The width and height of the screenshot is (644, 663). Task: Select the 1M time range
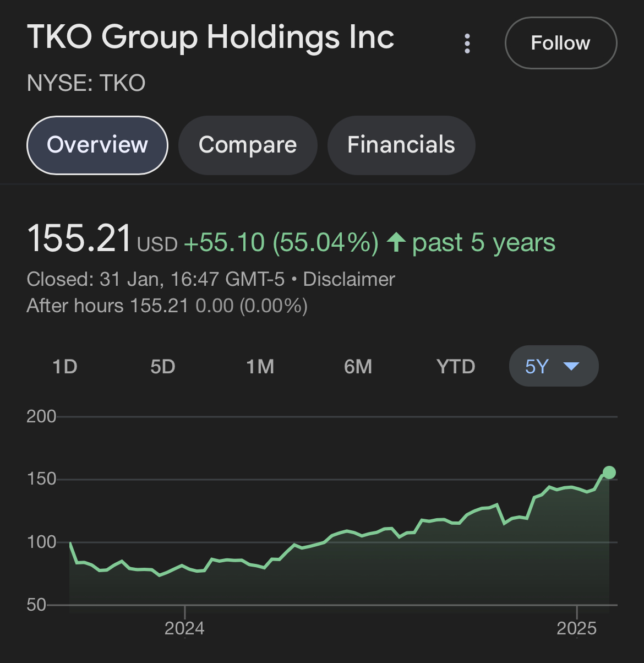point(260,366)
